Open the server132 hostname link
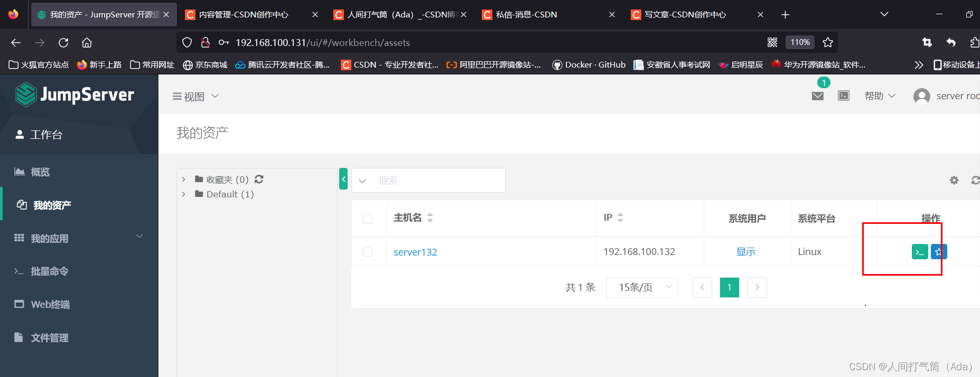This screenshot has width=980, height=377. [415, 252]
